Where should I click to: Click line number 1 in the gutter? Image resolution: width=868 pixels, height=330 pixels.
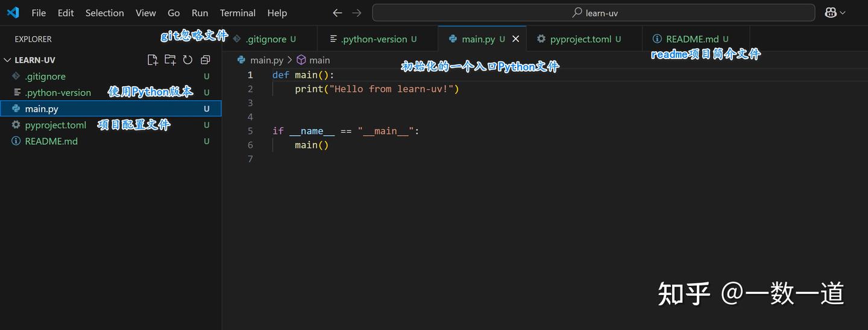(250, 75)
